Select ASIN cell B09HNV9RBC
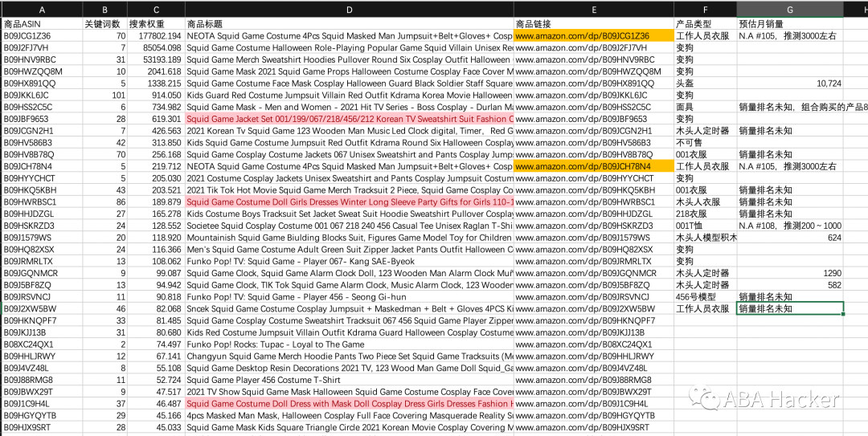 click(x=42, y=59)
